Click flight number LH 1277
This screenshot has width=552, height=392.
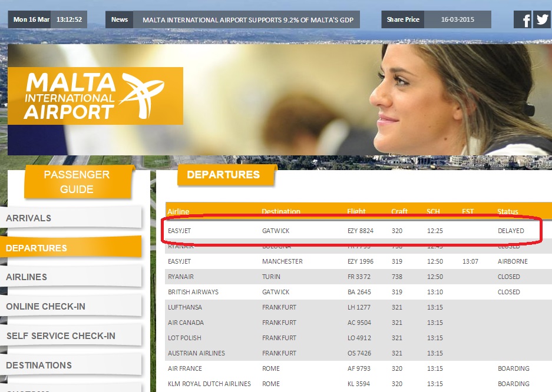(359, 307)
